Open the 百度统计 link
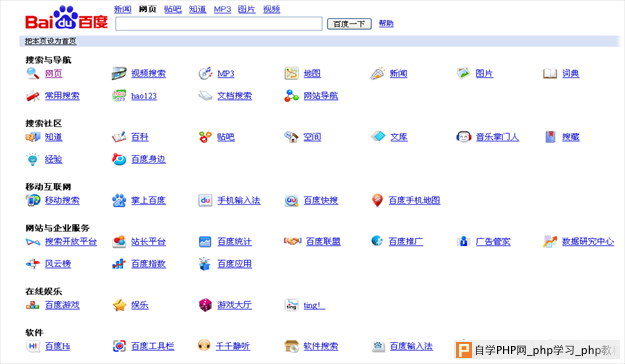This screenshot has height=364, width=625. (x=234, y=242)
